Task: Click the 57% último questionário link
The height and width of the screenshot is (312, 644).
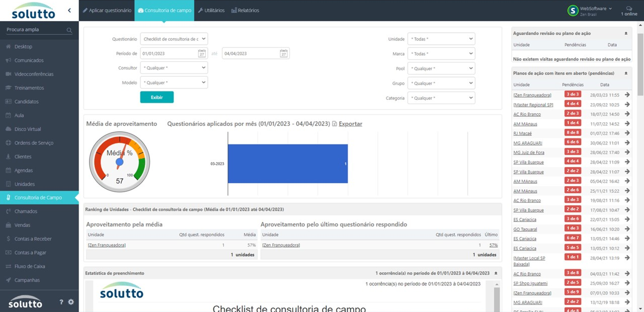Action: (493, 245)
